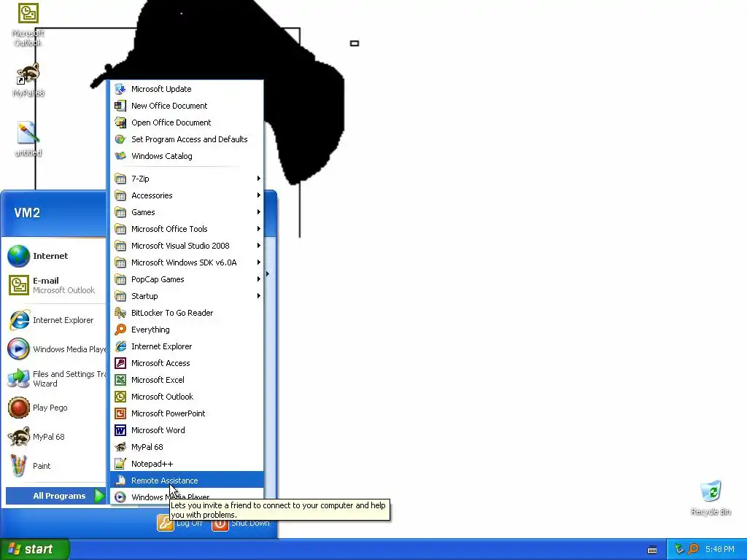
Task: Click the Windows Catalog icon
Action: [120, 156]
